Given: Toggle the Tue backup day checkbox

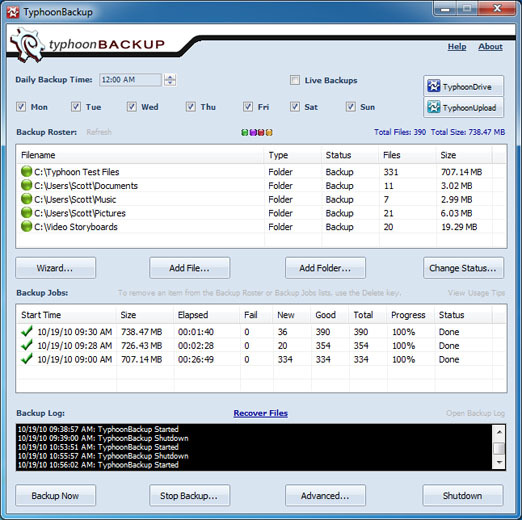Looking at the screenshot, I should coord(76,107).
